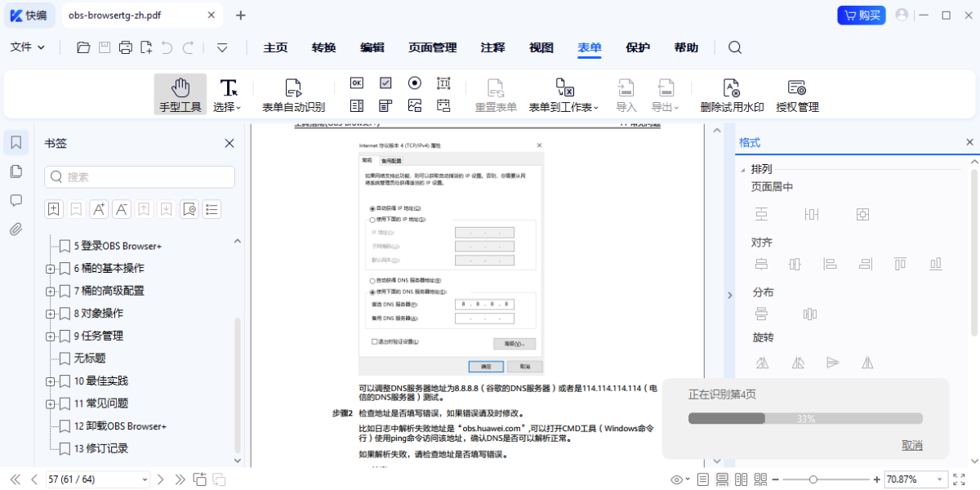Add a new bookmark in the 书签 panel
Screen dimensions: 980x490
point(53,209)
